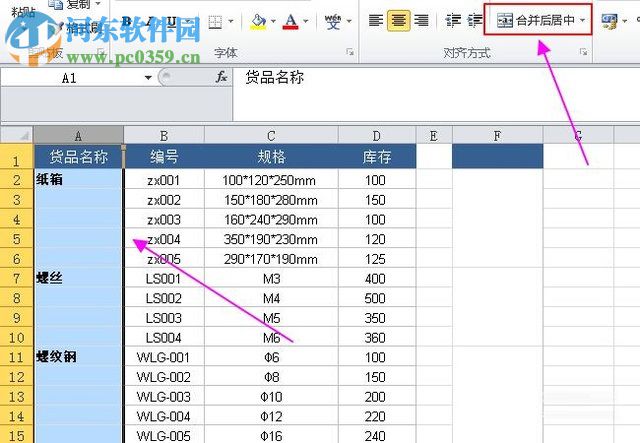Select cell zx003

164,220
